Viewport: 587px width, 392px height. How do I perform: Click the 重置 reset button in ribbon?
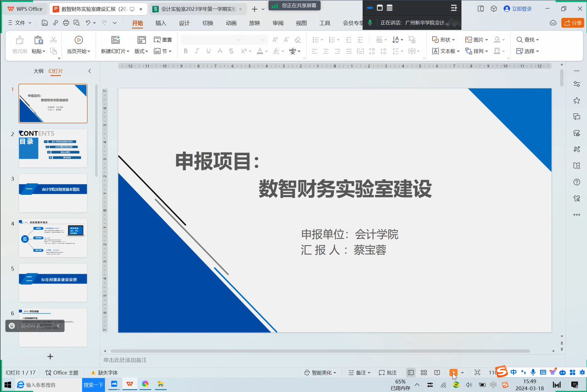point(163,40)
